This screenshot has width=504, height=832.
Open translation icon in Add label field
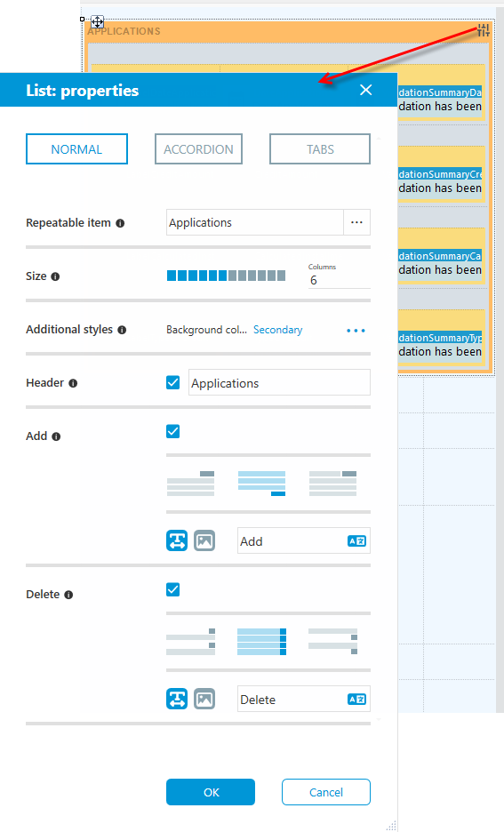click(x=357, y=541)
